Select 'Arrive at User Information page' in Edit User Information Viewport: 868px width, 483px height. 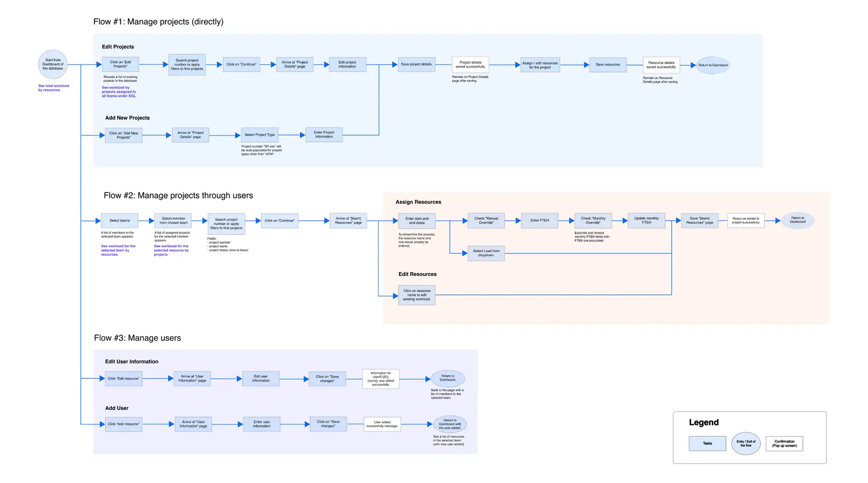193,378
